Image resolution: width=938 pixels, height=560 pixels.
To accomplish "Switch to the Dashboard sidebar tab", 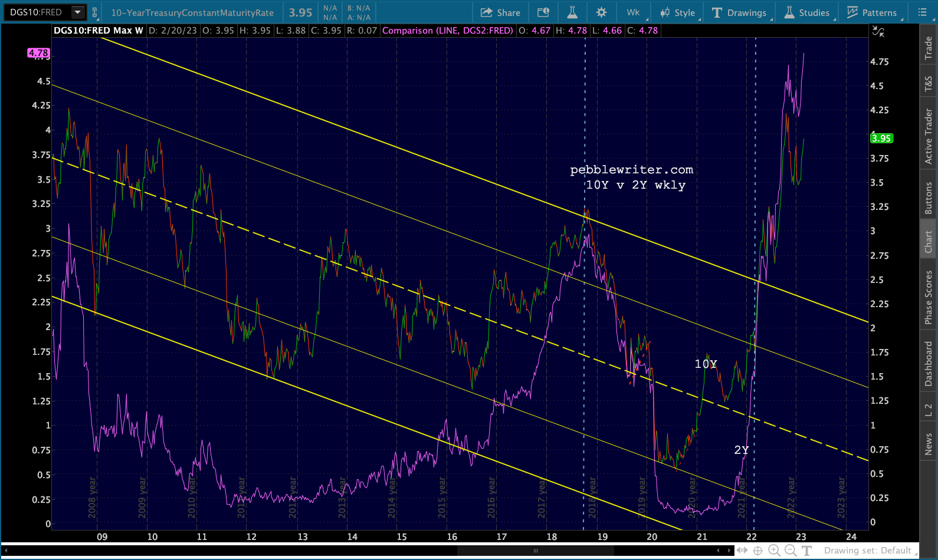I will click(x=929, y=364).
